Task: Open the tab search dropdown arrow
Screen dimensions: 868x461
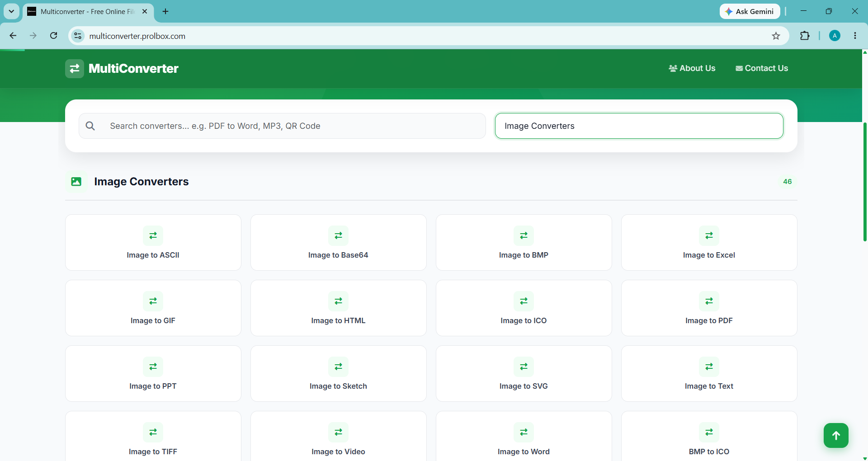Action: [x=11, y=11]
